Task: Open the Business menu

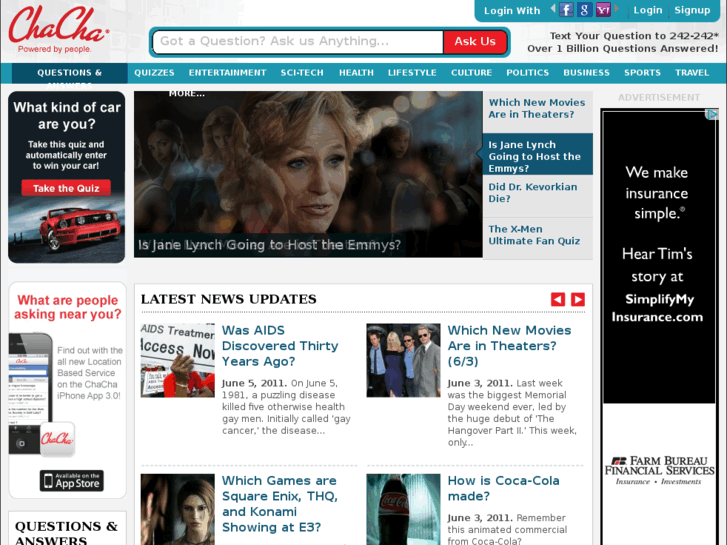Action: [587, 73]
